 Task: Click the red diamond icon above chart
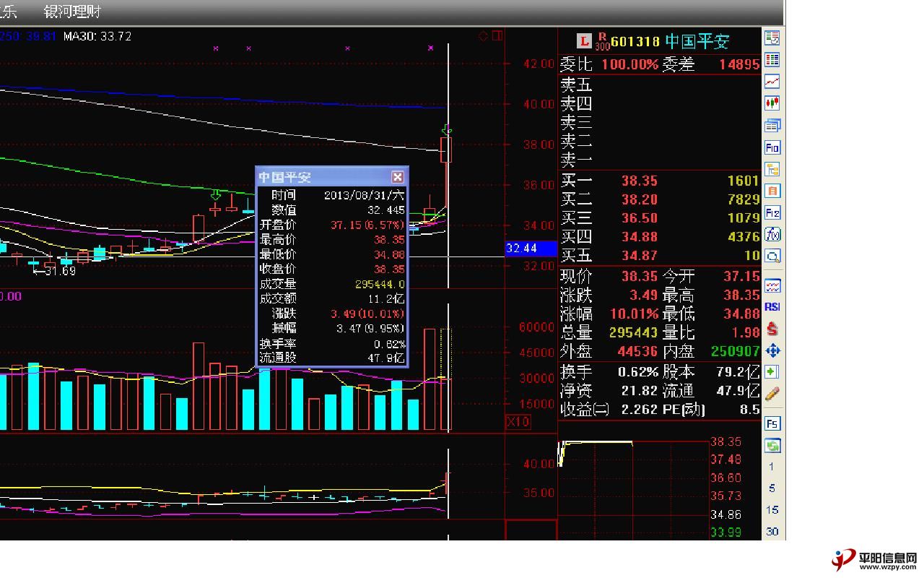pyautogui.click(x=484, y=36)
